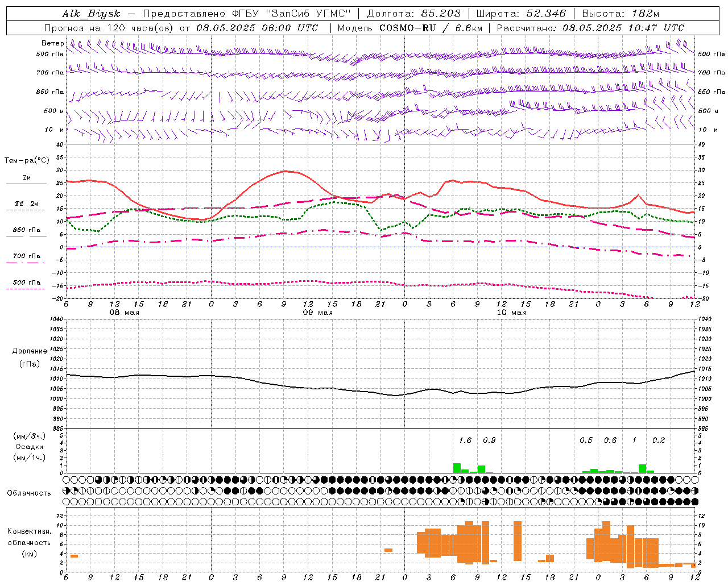Screen dimensions: 728x582
Task: Click the 0.5 precipitation total value
Action: [586, 440]
